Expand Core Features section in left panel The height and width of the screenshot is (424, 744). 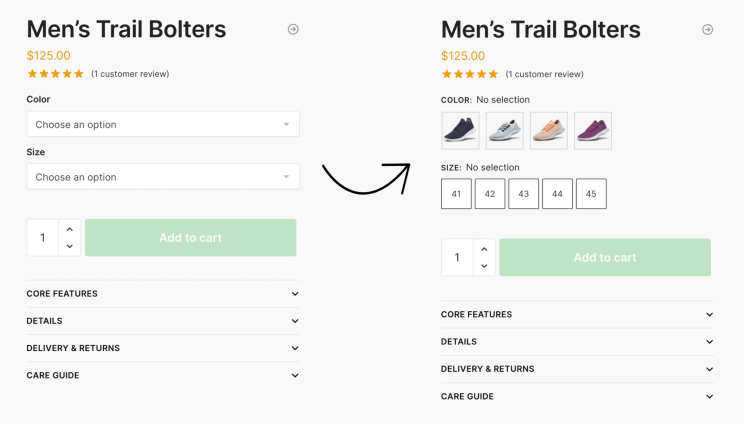pos(163,294)
